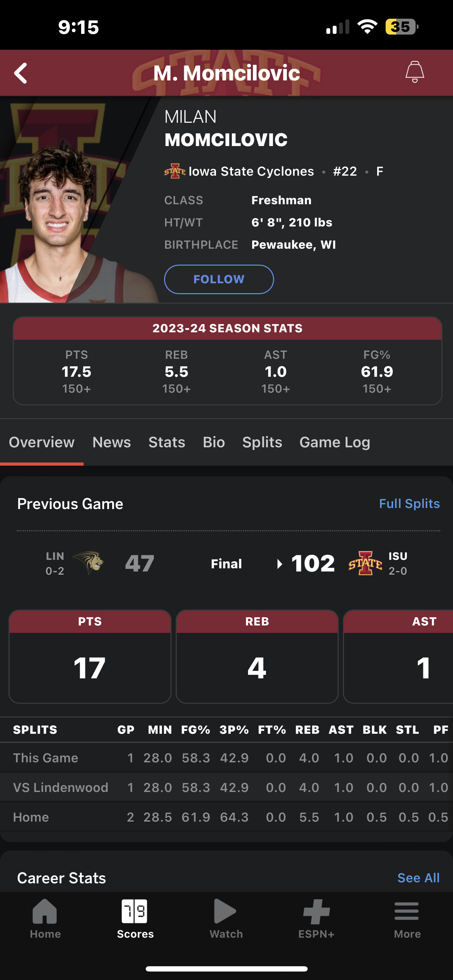Switch to the Splits tab
Screen dimensions: 453x980
click(x=262, y=442)
